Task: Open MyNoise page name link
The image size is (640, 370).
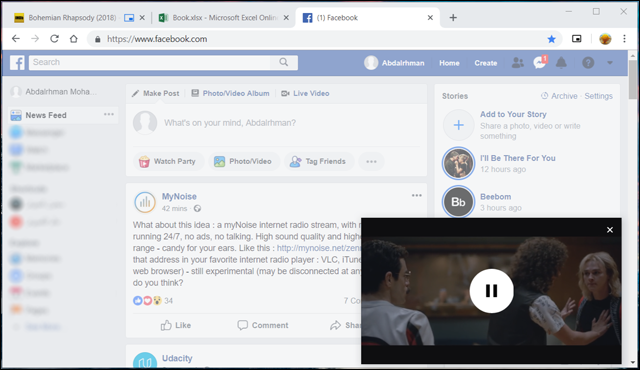Action: (x=179, y=197)
